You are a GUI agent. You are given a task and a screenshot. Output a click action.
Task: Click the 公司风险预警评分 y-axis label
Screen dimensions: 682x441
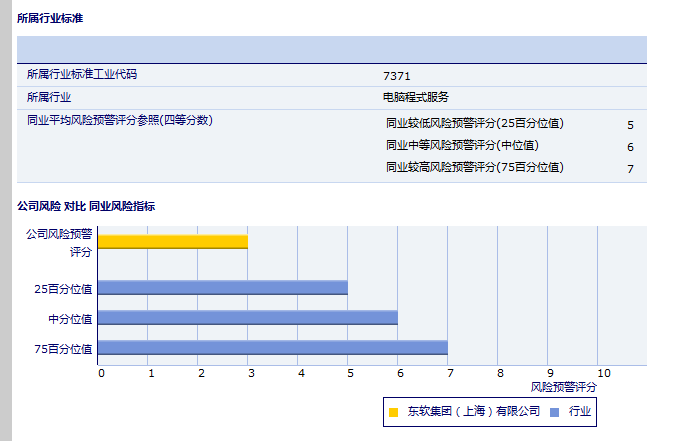pos(59,242)
